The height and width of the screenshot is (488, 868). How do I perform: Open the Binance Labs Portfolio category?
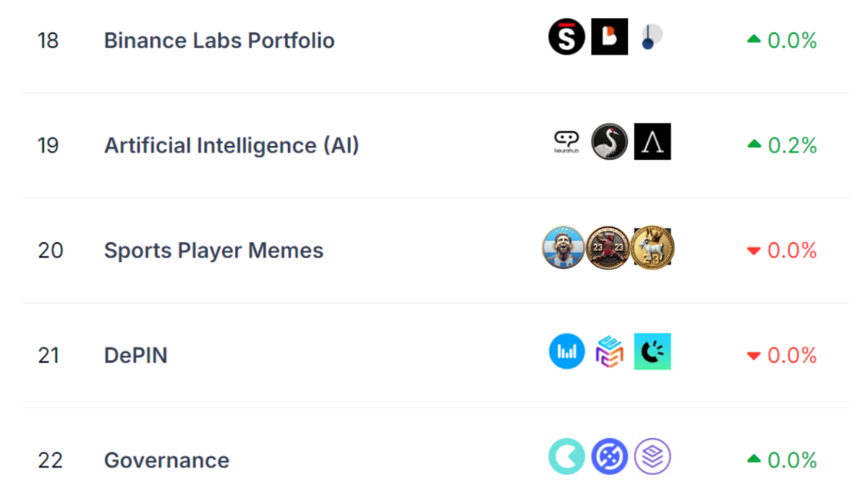(220, 40)
